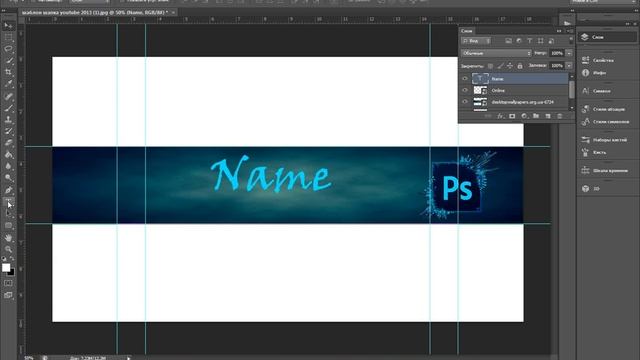Image resolution: width=640 pixels, height=360 pixels.
Task: Select the Blur drop tool
Action: tap(8, 166)
